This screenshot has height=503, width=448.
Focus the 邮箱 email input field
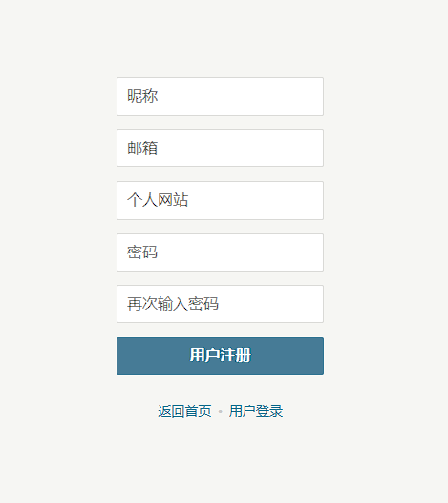tap(220, 148)
